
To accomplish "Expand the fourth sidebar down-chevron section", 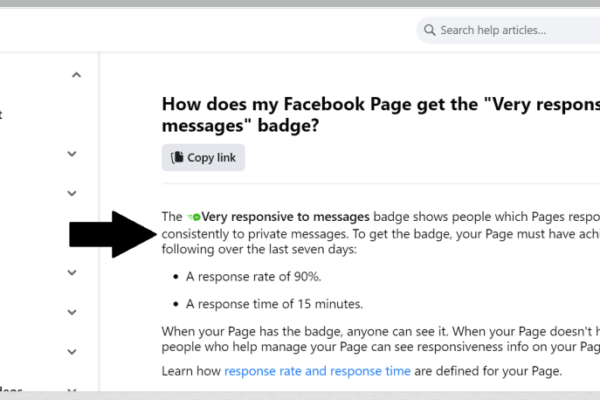I will 72,312.
